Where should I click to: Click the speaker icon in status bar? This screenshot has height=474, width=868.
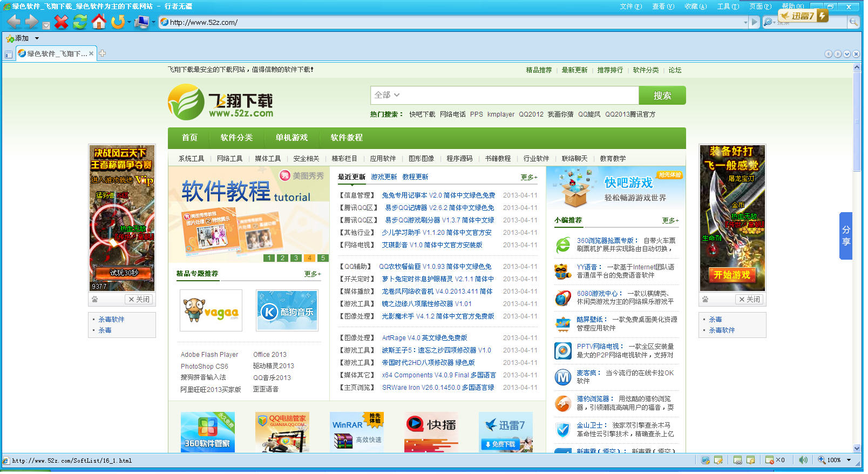click(803, 461)
